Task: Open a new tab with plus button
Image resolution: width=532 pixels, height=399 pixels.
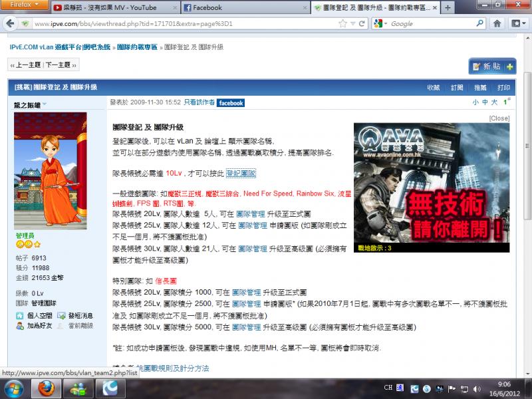Action: click(x=448, y=7)
